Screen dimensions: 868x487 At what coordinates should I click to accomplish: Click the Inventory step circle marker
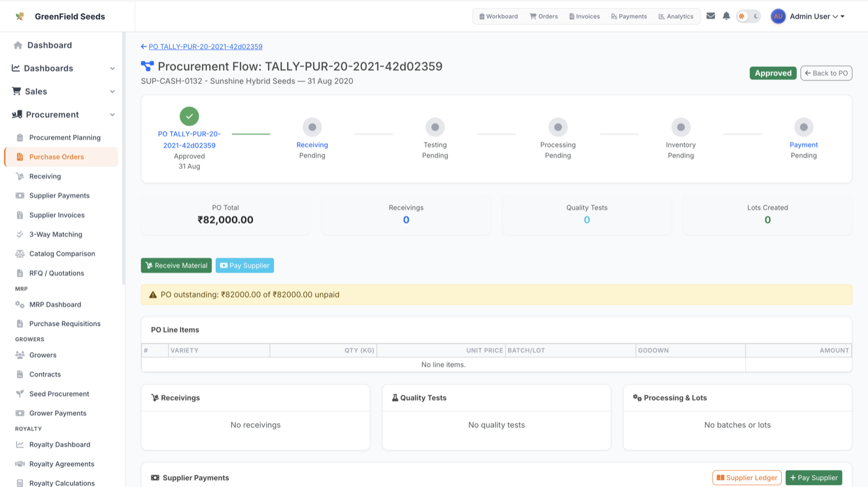click(x=681, y=127)
